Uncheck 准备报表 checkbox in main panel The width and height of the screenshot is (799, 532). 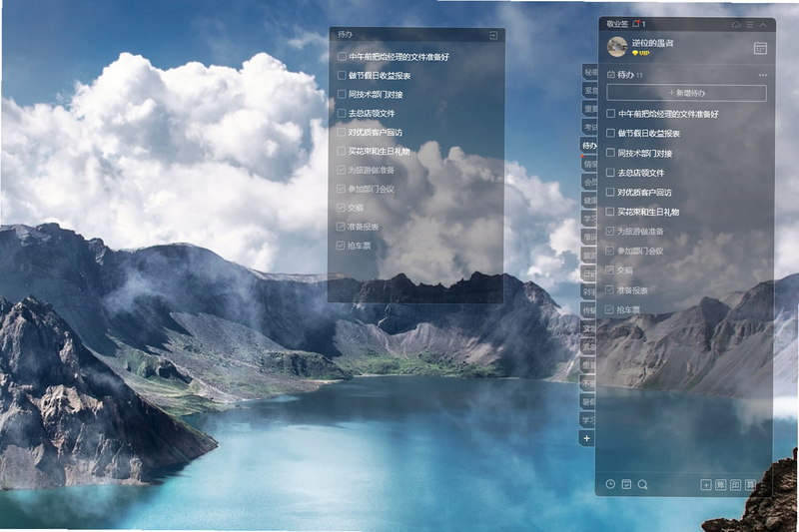coord(609,289)
